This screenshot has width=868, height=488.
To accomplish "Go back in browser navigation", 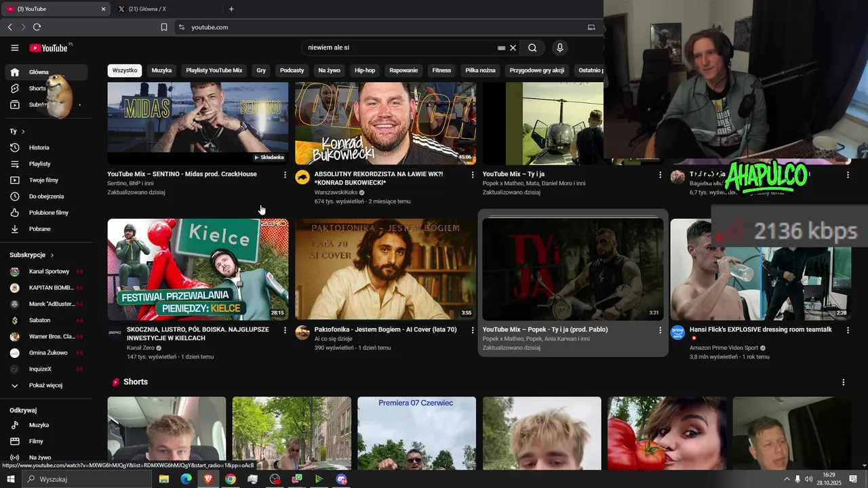I will [9, 27].
